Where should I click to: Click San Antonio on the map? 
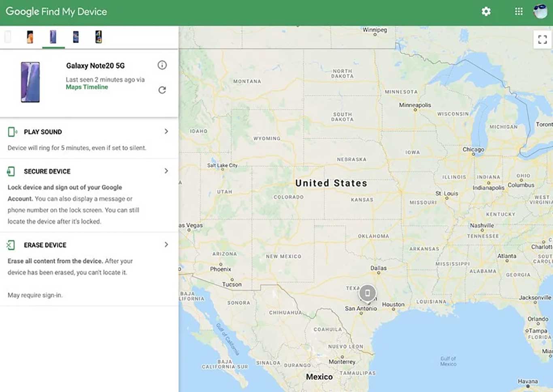[x=361, y=309]
